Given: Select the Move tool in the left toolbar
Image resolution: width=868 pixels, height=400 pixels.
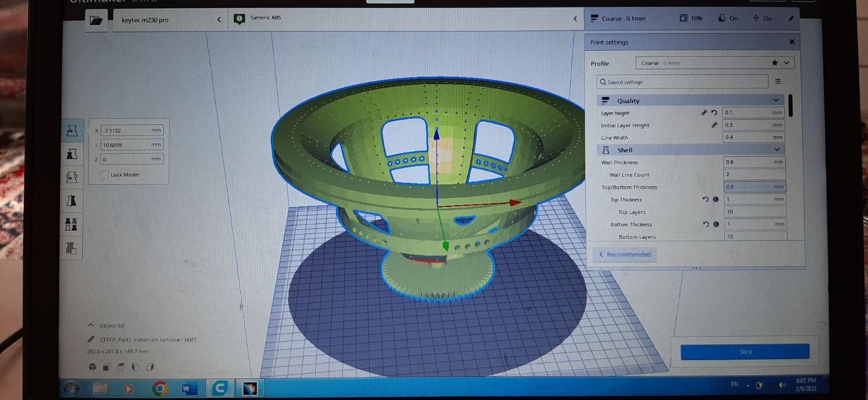Looking at the screenshot, I should click(x=72, y=131).
